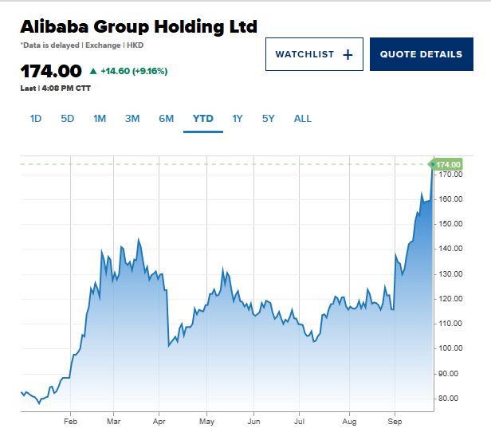Click the large 174.00 last price
The image size is (491, 448).
pos(49,71)
